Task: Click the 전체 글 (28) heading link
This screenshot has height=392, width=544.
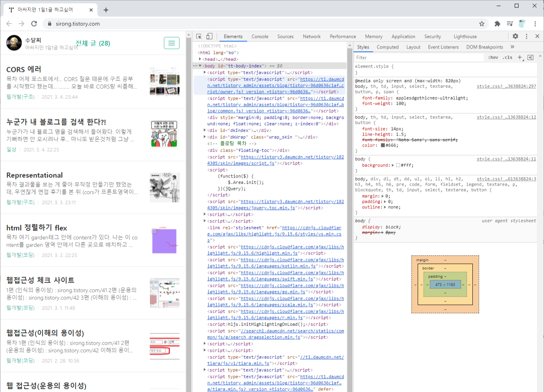Action: tap(93, 43)
